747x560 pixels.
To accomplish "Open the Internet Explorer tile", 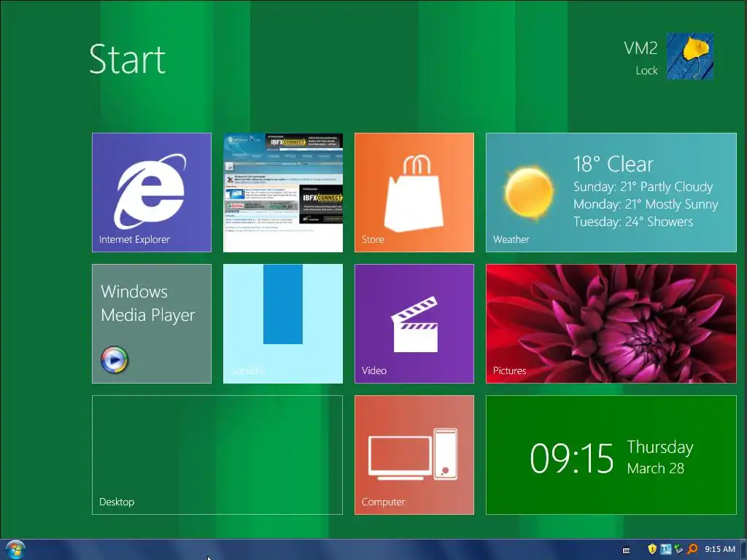I will tap(152, 192).
